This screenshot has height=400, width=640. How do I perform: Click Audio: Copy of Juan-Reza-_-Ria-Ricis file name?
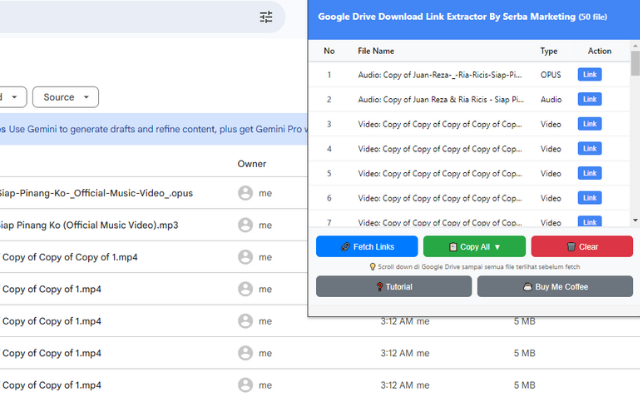(440, 75)
